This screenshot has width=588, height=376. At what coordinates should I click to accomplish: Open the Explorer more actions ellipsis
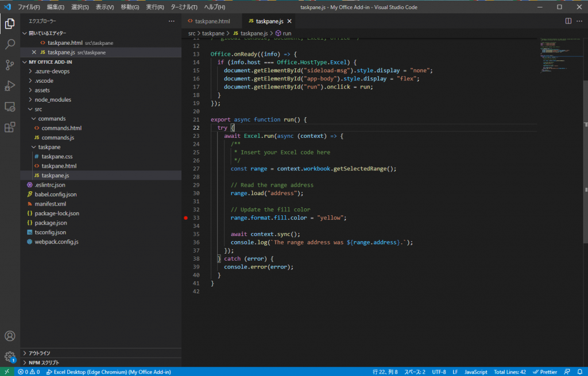coord(171,21)
